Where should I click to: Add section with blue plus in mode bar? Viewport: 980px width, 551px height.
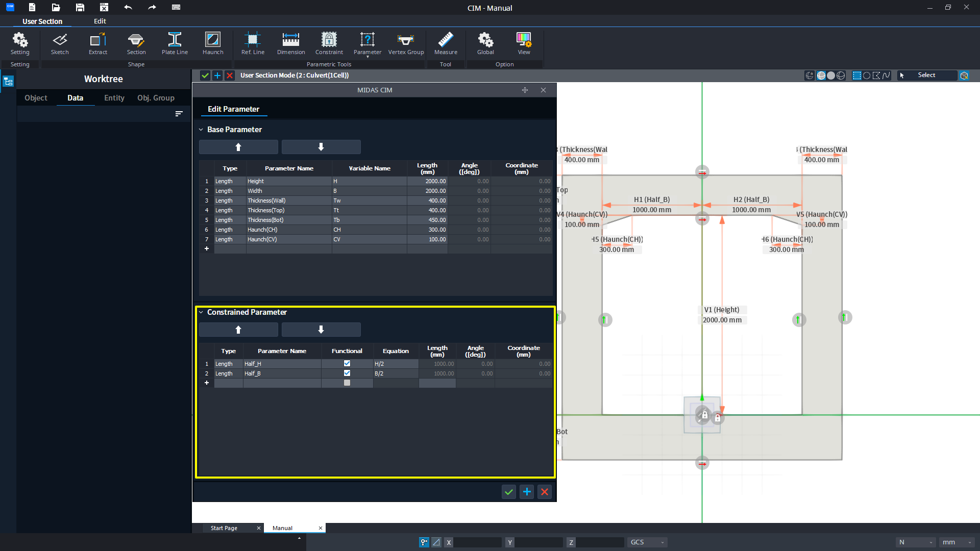(x=217, y=76)
